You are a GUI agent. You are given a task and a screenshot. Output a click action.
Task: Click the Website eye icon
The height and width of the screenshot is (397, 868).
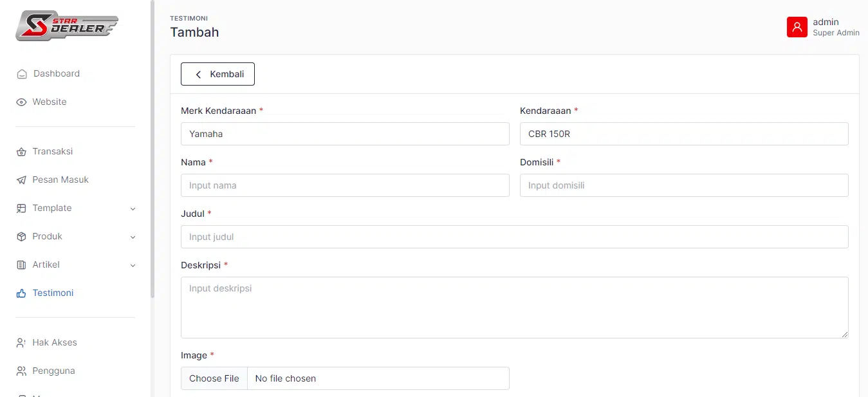coord(21,102)
